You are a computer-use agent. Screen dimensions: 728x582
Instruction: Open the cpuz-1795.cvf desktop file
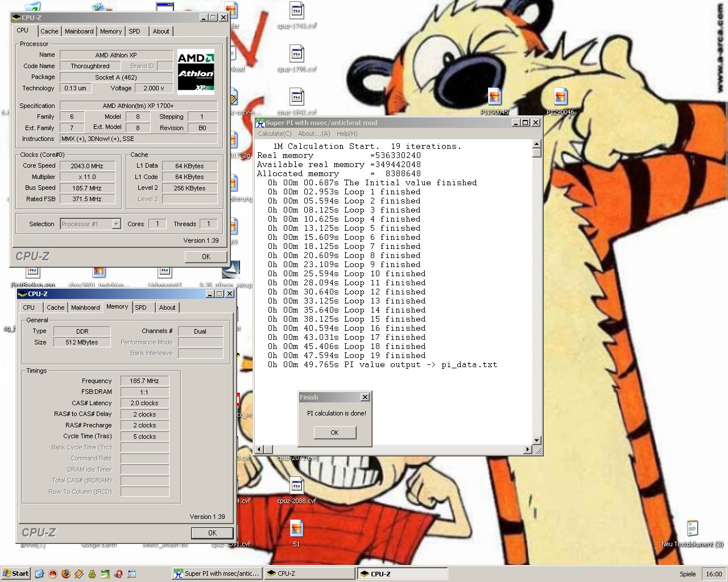[297, 59]
